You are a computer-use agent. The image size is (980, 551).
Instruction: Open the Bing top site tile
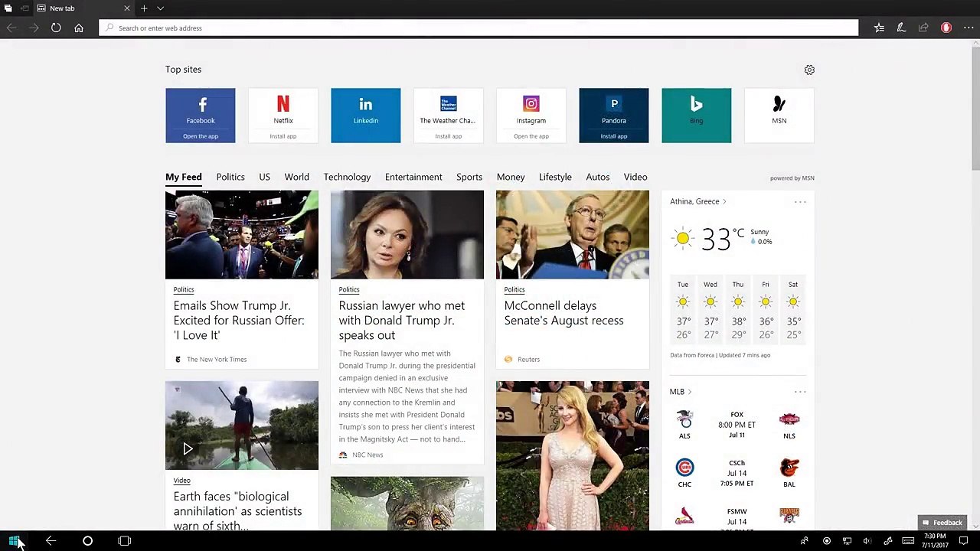(x=697, y=116)
